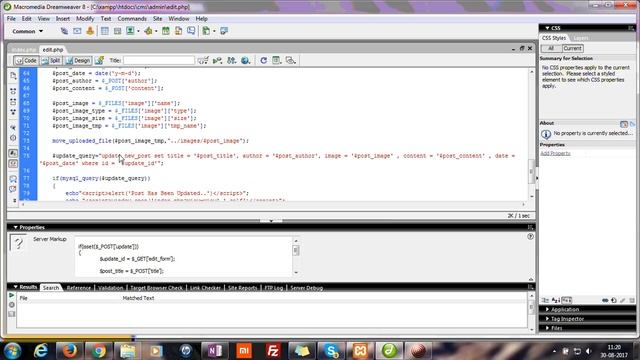Select All mode in CSS panel
This screenshot has width=640, height=360.
551,48
